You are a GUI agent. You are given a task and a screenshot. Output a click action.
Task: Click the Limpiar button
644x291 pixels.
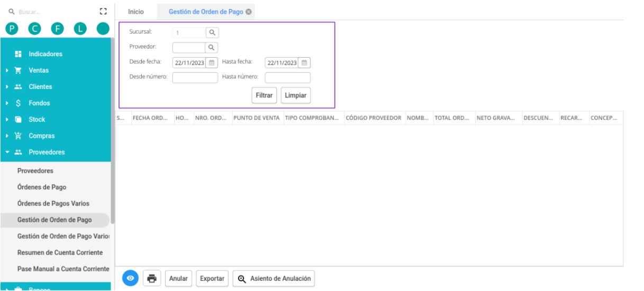[296, 95]
